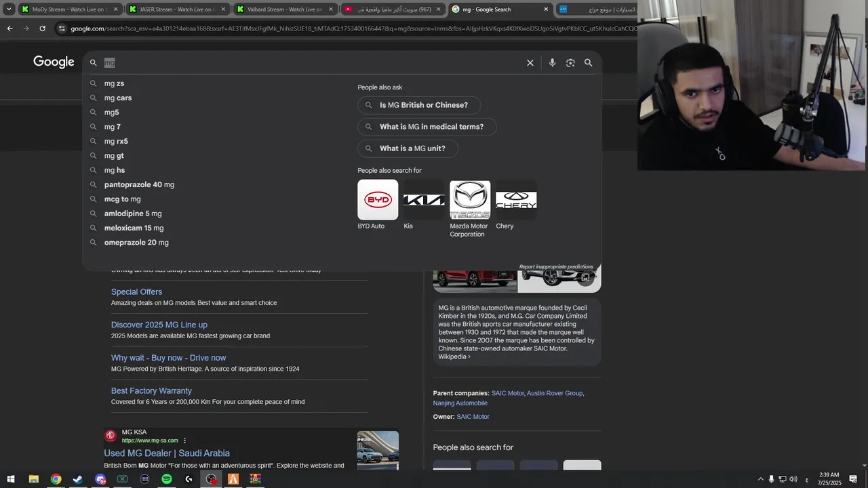Open Wikipedia link in knowledge panel
The image size is (868, 488).
pyautogui.click(x=454, y=357)
